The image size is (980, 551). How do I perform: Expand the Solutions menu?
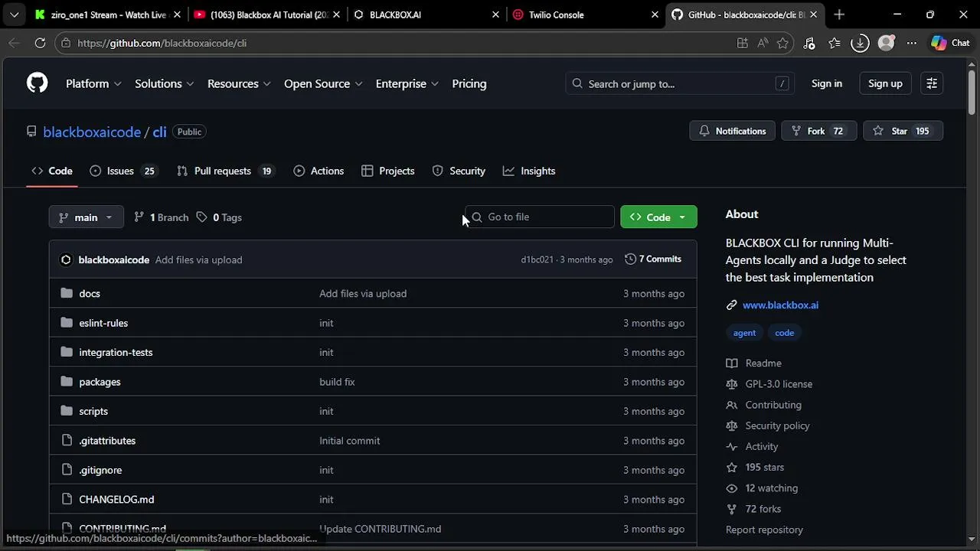point(164,83)
